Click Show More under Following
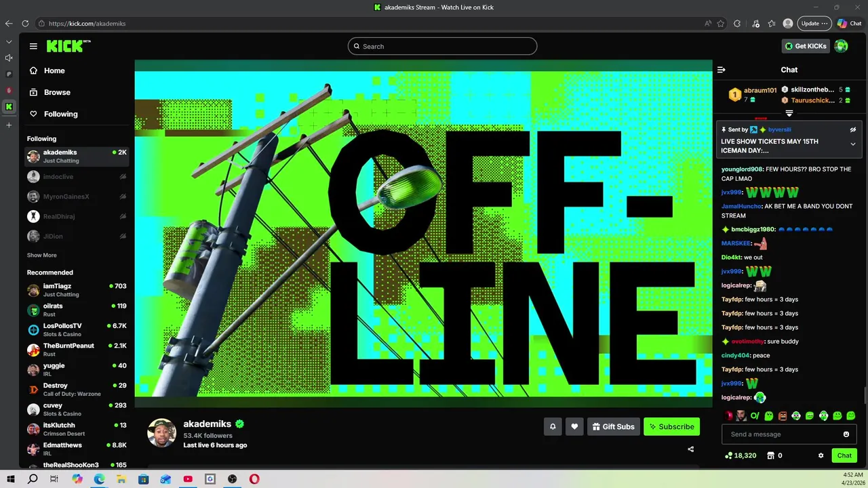The height and width of the screenshot is (488, 868). click(42, 256)
